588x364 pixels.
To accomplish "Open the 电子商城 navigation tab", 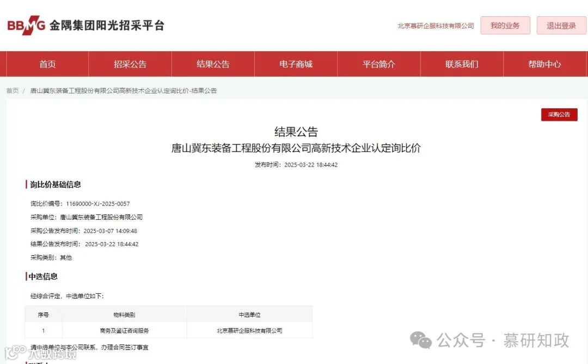I will coord(296,64).
